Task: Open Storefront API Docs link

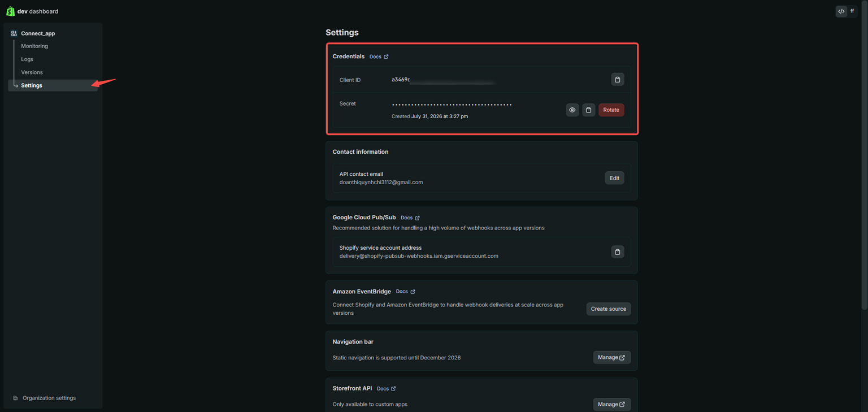Action: [x=387, y=389]
